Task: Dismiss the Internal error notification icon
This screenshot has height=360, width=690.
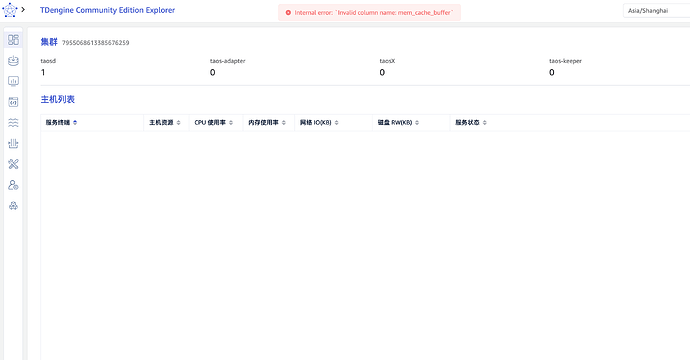Action: point(288,13)
